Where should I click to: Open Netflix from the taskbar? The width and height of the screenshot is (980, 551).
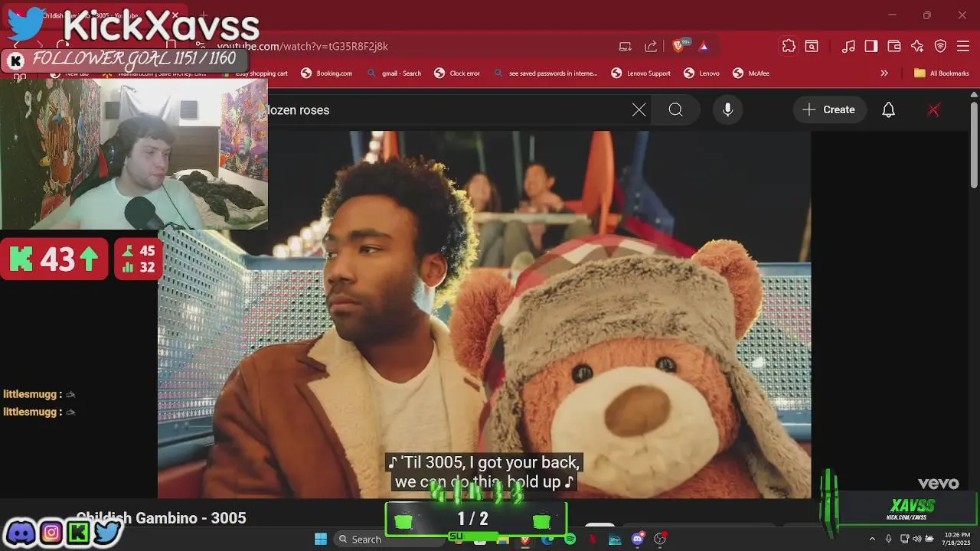coord(592,540)
